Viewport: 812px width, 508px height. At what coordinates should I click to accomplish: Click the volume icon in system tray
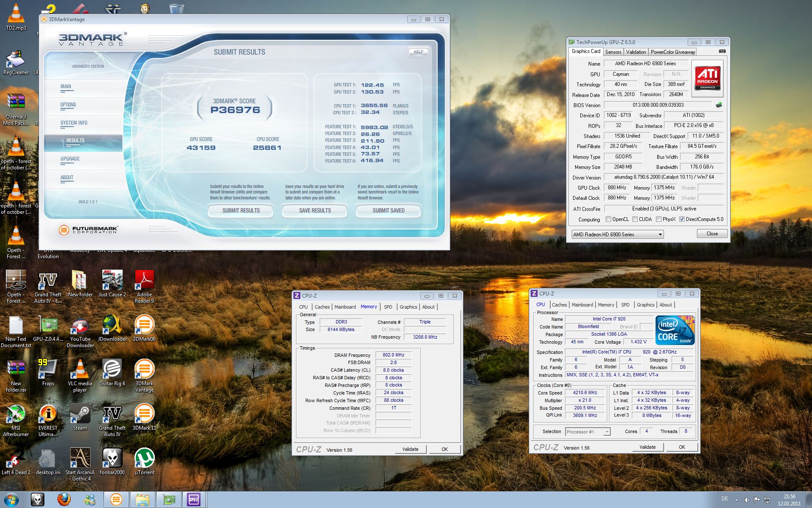(x=747, y=500)
